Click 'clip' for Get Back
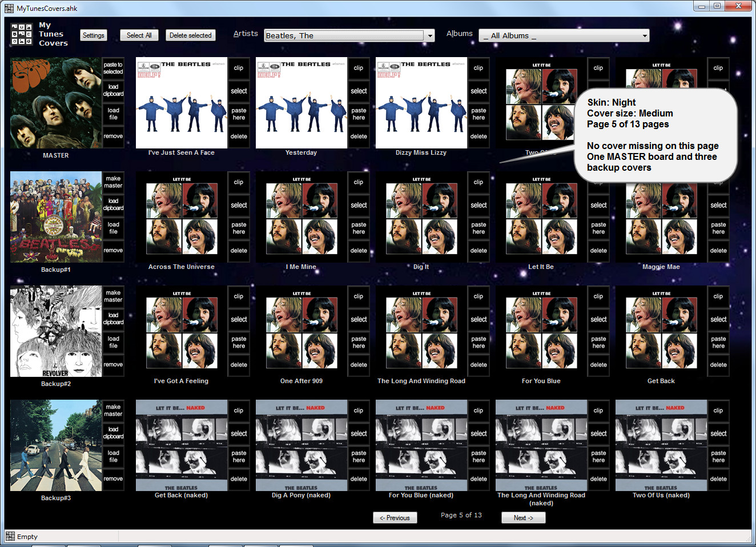Viewport: 756px width, 547px height. point(718,296)
